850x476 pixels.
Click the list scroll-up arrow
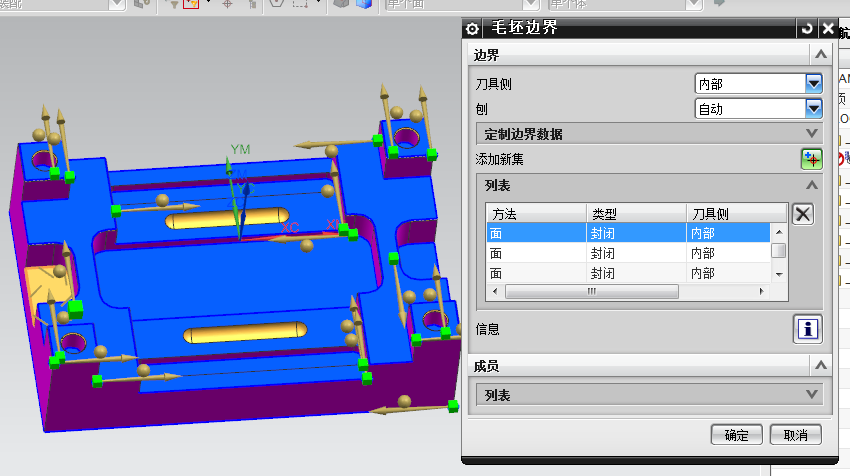click(x=779, y=232)
